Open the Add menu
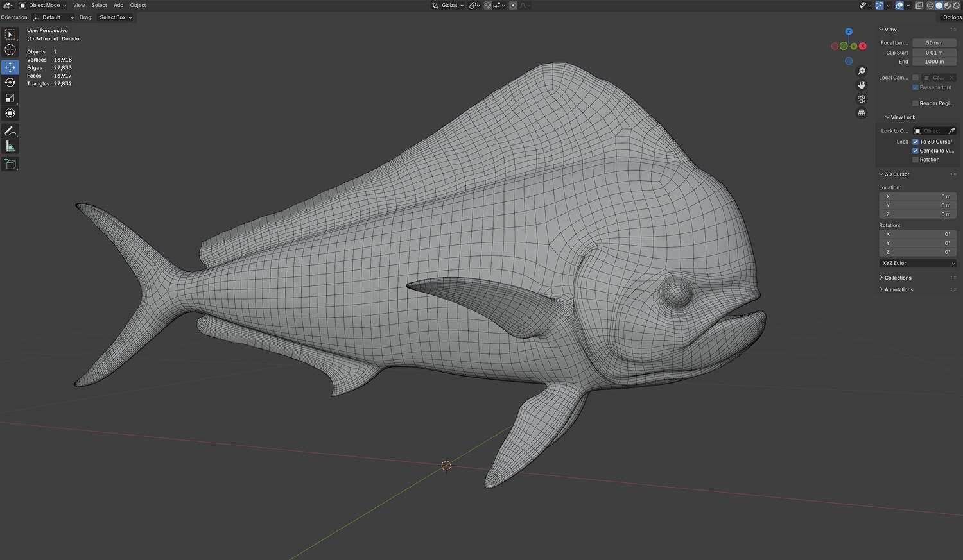This screenshot has width=963, height=560. click(x=118, y=5)
